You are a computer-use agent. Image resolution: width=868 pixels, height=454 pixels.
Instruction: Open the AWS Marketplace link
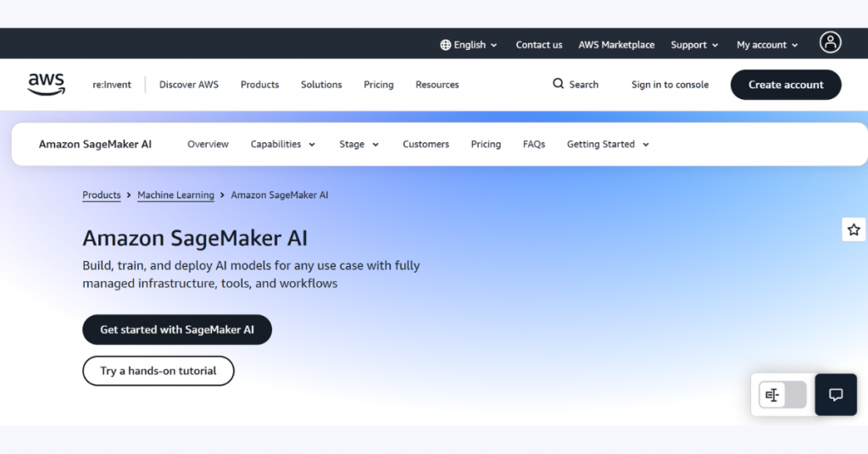pos(617,45)
